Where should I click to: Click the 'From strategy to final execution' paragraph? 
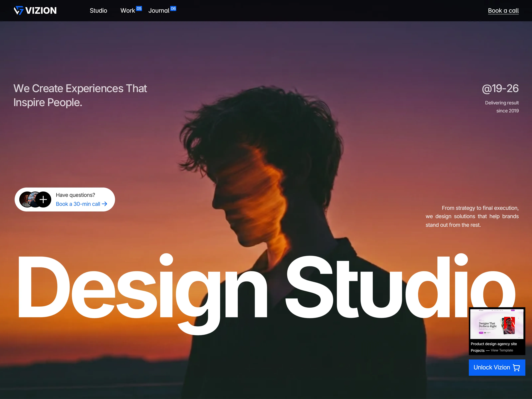click(x=472, y=216)
